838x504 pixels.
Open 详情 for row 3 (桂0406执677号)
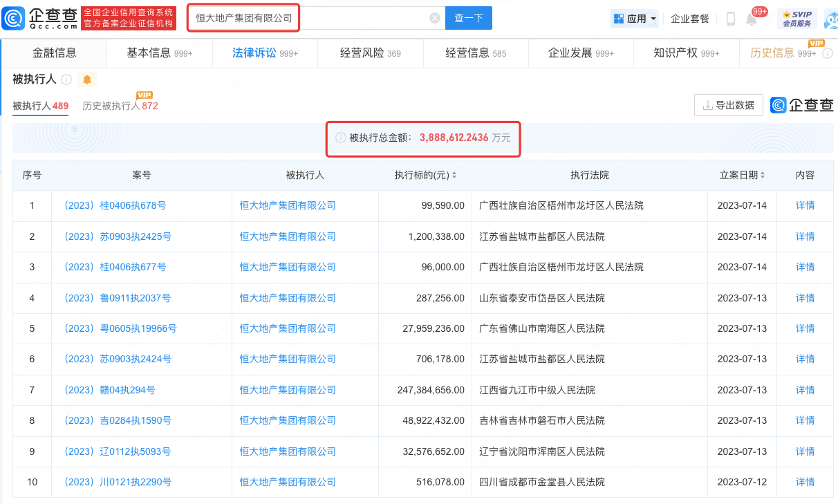click(805, 267)
